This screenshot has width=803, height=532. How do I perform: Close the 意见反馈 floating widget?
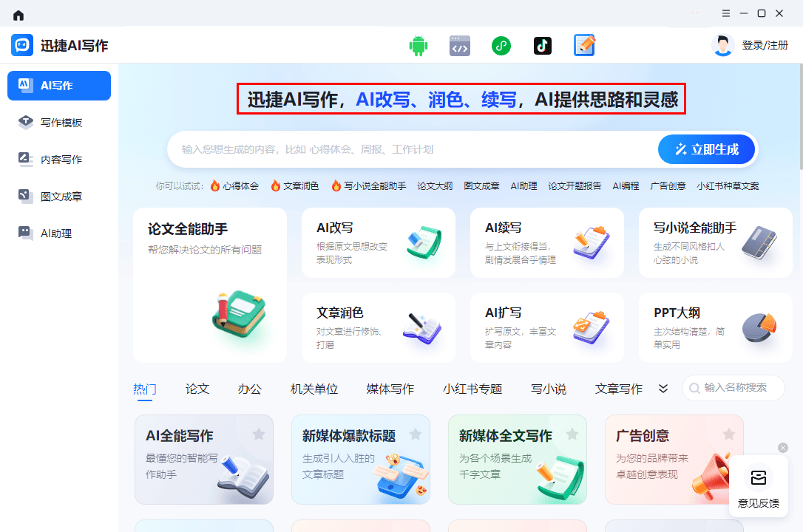783,448
